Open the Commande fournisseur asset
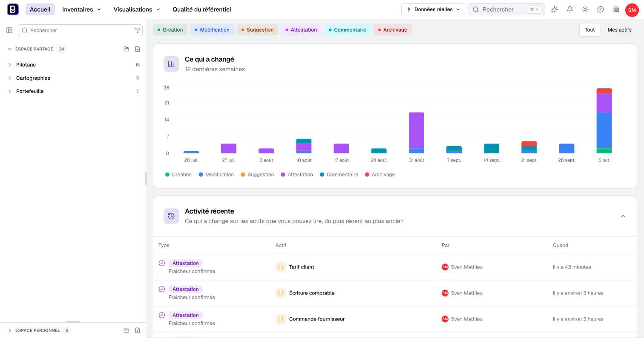Image resolution: width=644 pixels, height=338 pixels. point(317,319)
